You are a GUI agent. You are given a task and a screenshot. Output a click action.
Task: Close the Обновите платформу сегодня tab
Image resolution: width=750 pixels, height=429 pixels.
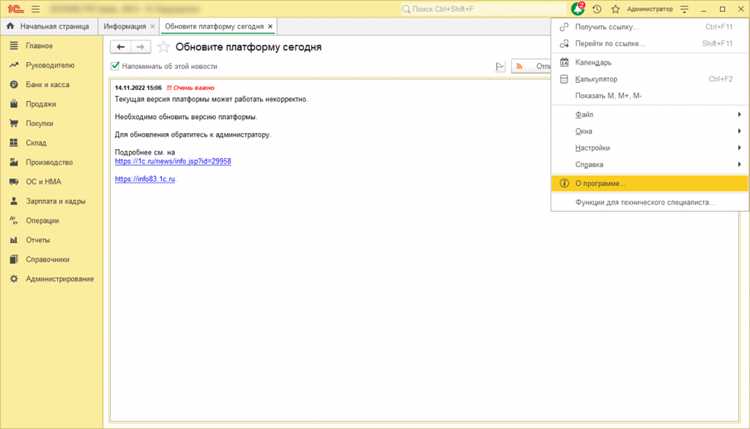tap(270, 26)
